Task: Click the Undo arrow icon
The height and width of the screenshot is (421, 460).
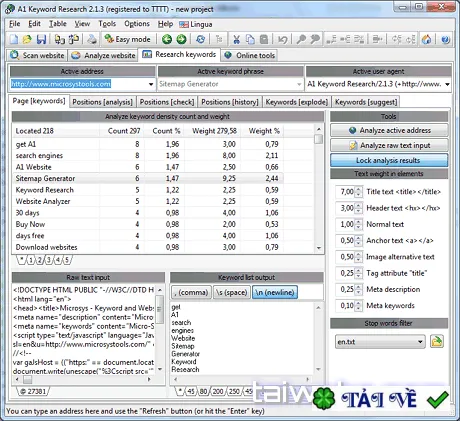Action: click(283, 40)
